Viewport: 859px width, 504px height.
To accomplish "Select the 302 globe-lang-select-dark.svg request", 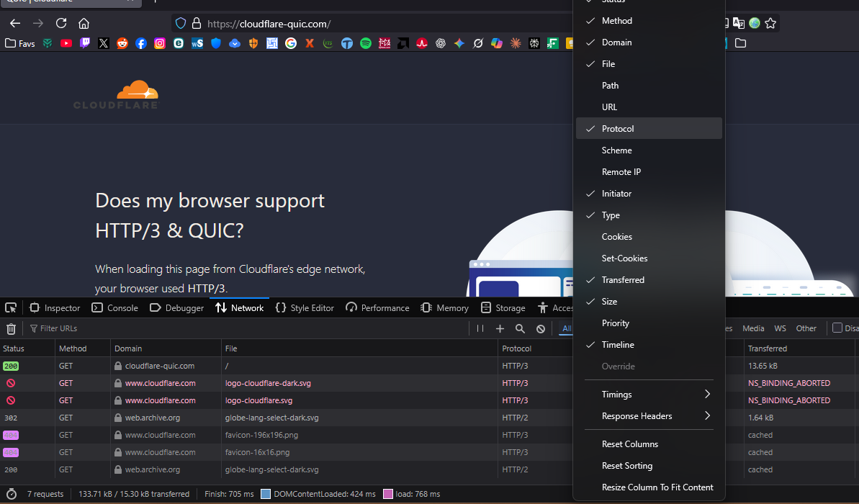I will (x=429, y=418).
